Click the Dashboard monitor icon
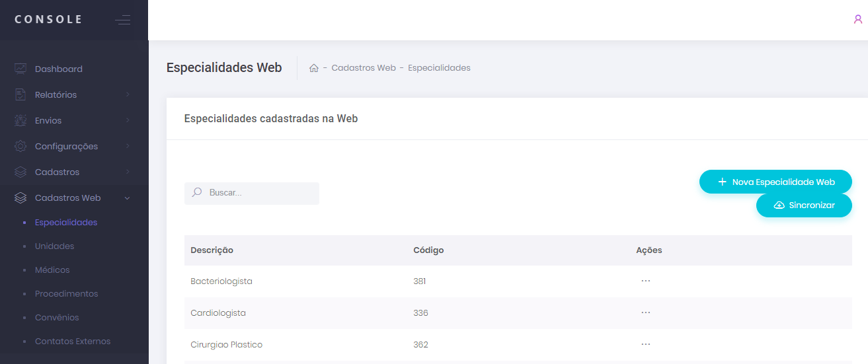 20,69
